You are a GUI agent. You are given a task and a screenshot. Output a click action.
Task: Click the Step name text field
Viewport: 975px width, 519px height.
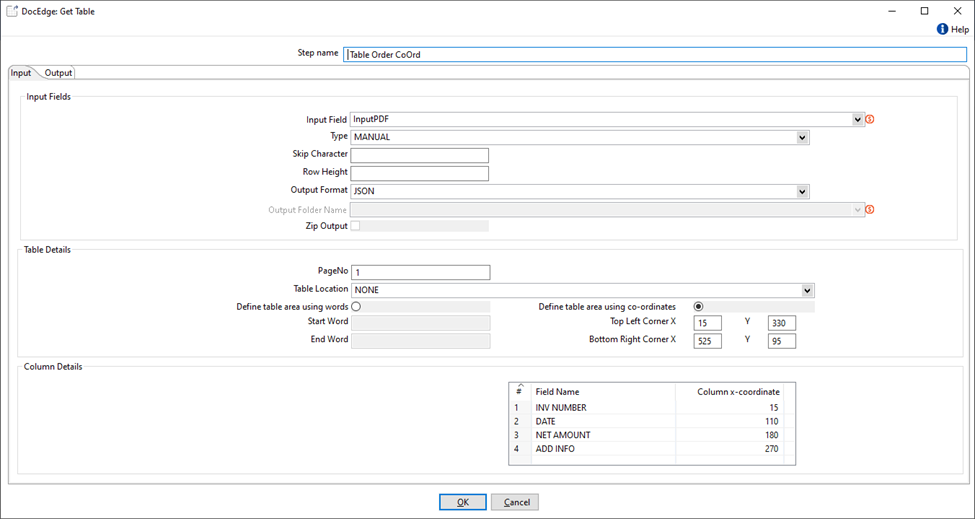(x=655, y=55)
